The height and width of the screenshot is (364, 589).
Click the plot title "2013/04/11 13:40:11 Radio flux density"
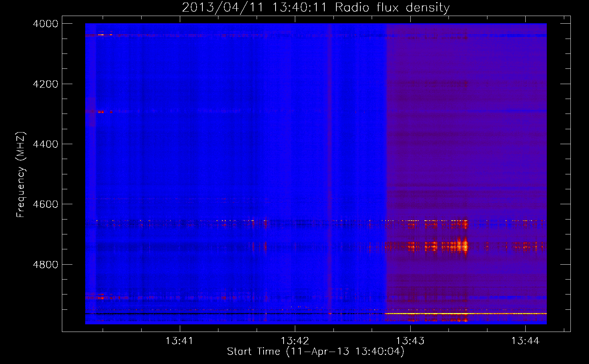(x=316, y=8)
